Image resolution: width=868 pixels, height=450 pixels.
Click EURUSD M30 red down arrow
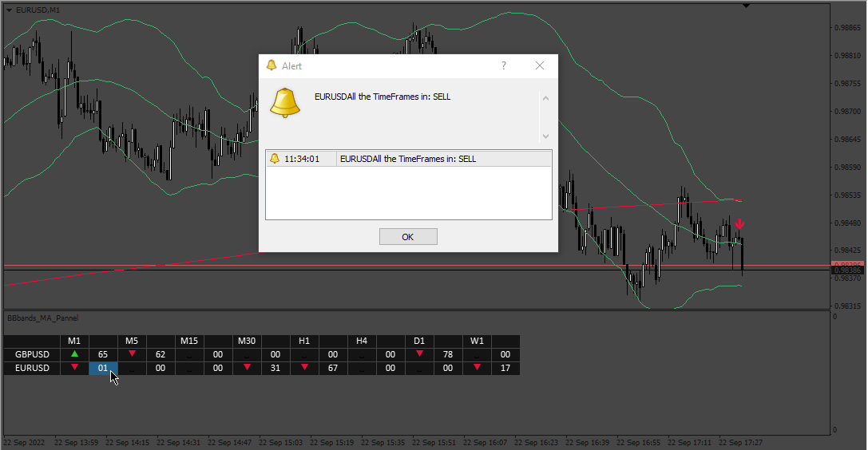247,367
